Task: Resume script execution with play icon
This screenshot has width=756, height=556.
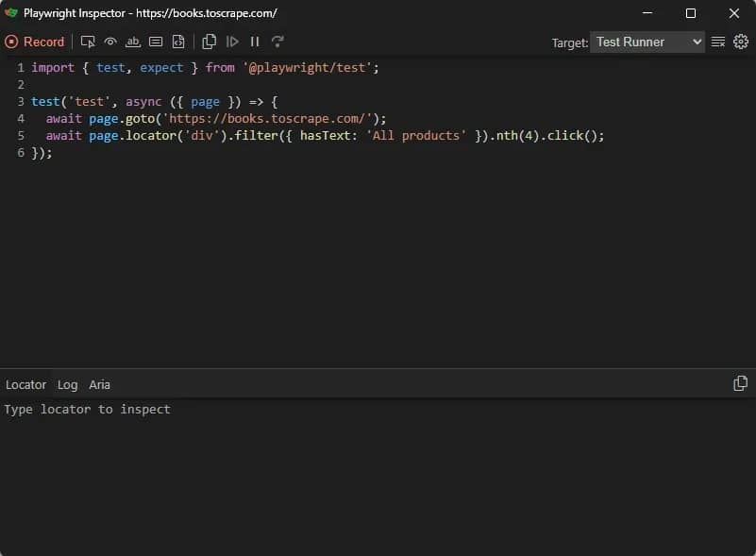Action: click(x=232, y=42)
